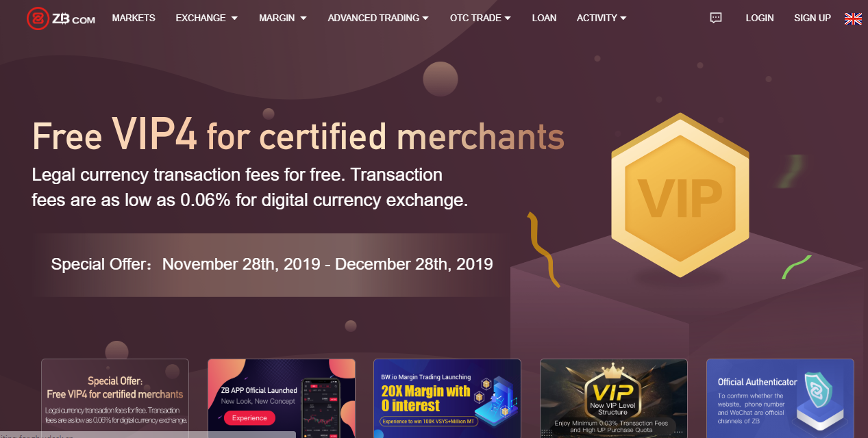Click the SIGN UP link
This screenshot has width=868, height=438.
coord(813,18)
